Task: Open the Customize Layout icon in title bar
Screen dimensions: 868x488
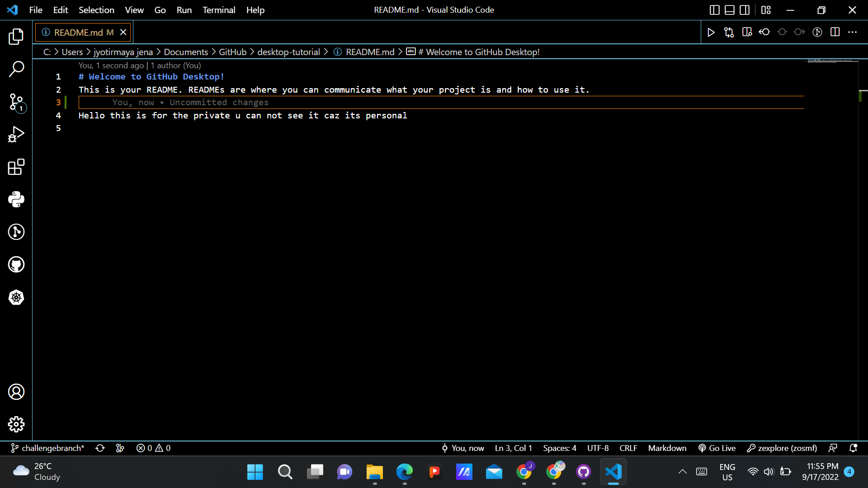Action: click(x=766, y=10)
